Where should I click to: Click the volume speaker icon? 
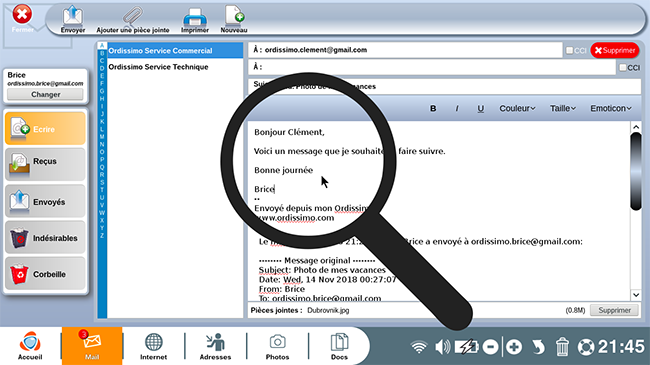442,347
